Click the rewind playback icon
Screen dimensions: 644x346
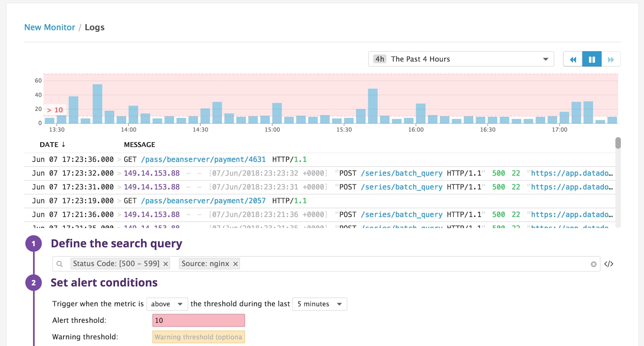[573, 59]
